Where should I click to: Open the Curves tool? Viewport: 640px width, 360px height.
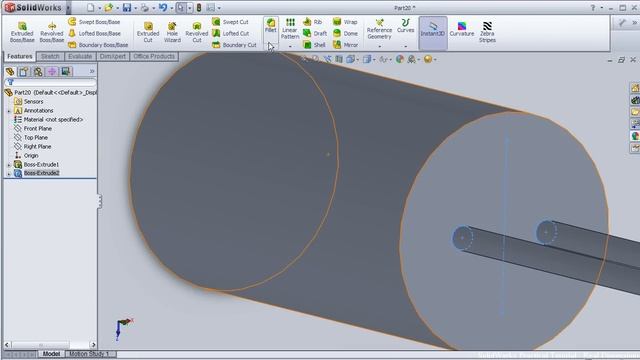pos(405,25)
